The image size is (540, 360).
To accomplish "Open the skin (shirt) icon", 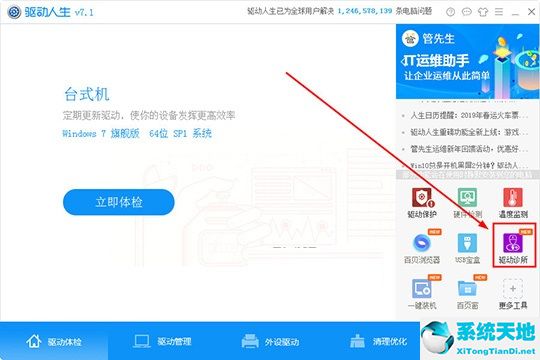I will (x=483, y=12).
